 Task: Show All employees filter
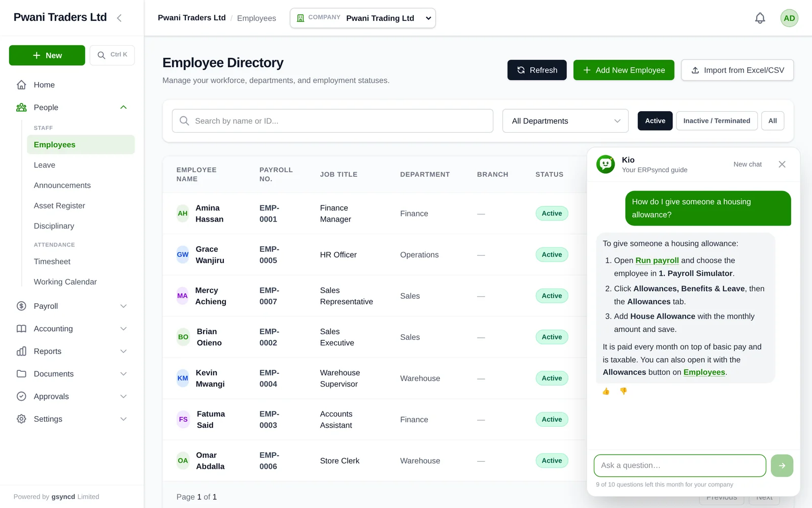(772, 121)
